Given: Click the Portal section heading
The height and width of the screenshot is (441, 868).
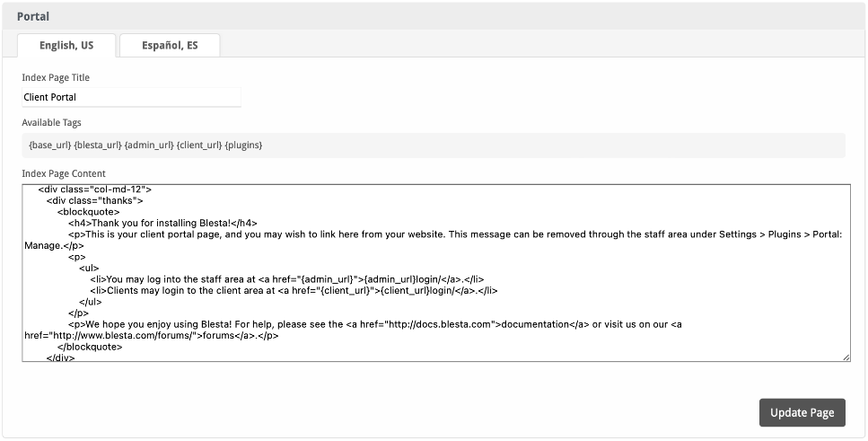Looking at the screenshot, I should pos(33,16).
